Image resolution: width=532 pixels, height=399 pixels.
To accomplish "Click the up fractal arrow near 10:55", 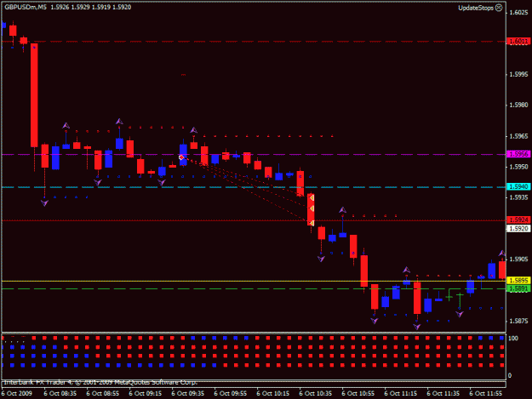I will pyautogui.click(x=343, y=210).
